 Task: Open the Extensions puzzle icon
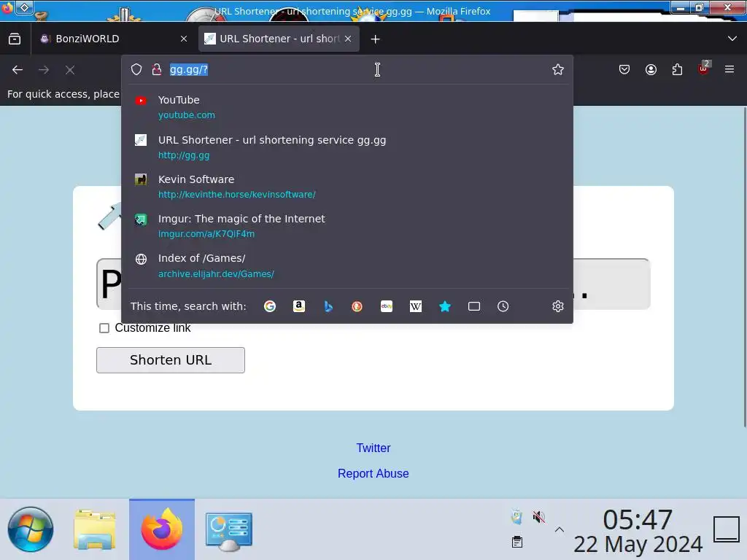point(677,69)
